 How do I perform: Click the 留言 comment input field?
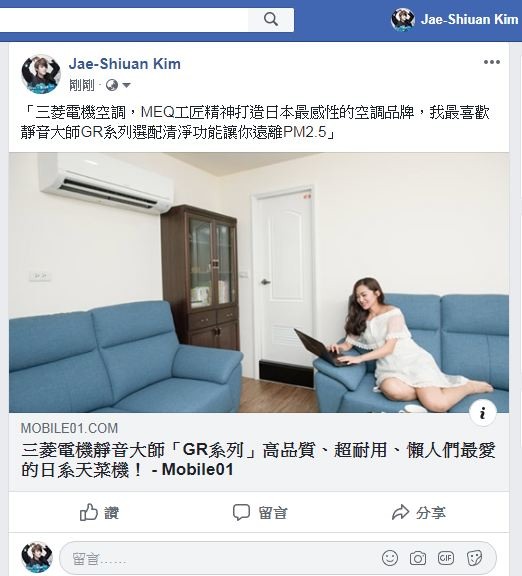pyautogui.click(x=220, y=558)
